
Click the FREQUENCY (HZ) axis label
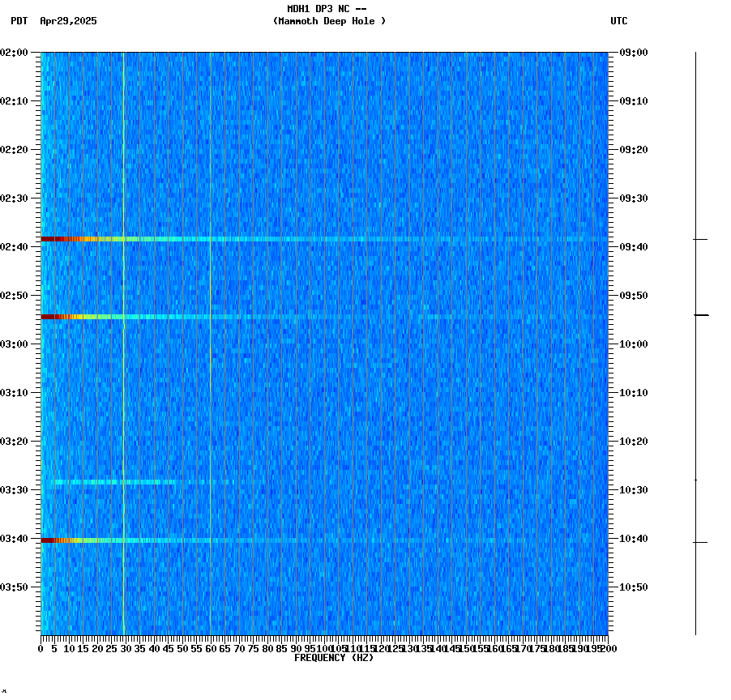pyautogui.click(x=334, y=656)
